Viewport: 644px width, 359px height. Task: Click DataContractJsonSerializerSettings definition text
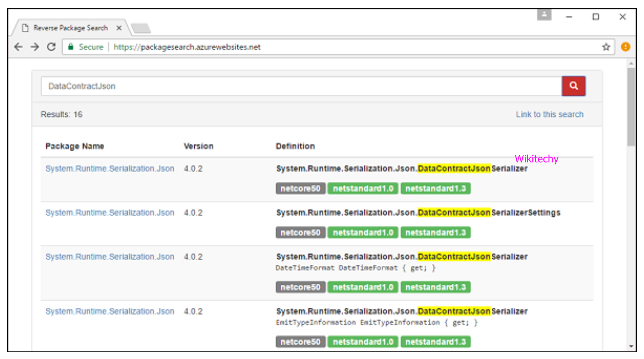pos(418,212)
